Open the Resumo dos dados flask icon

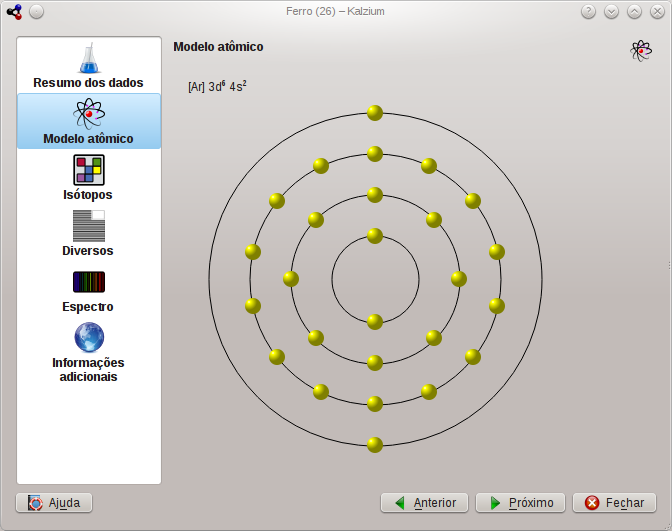click(x=89, y=58)
